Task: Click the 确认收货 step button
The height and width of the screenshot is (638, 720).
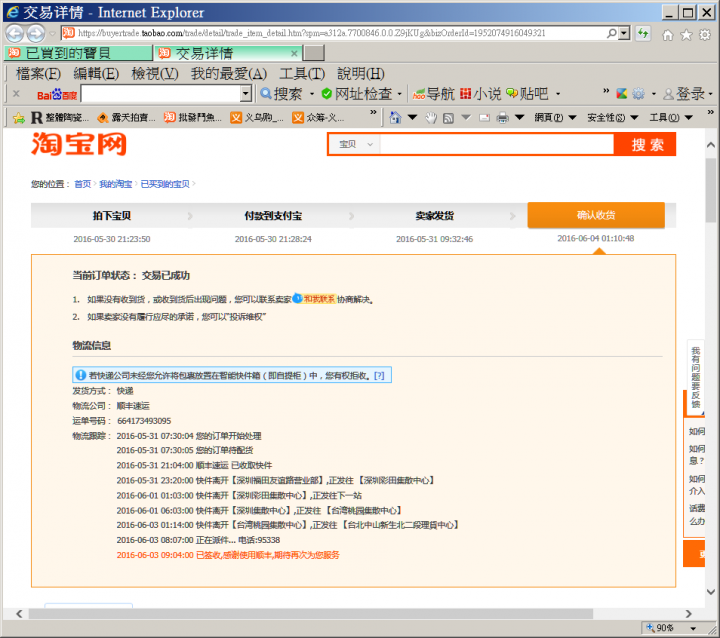Action: click(596, 215)
